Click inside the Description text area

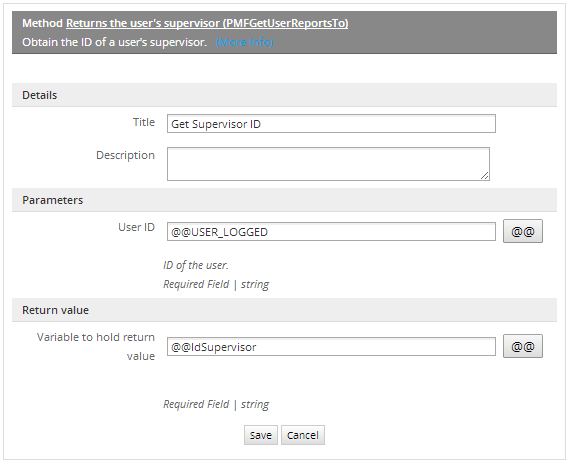[x=328, y=164]
